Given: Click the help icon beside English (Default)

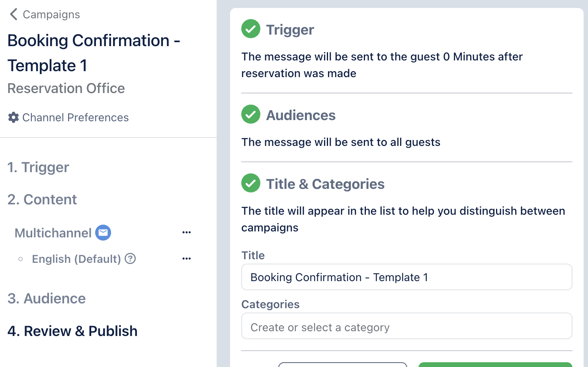Looking at the screenshot, I should 130,259.
